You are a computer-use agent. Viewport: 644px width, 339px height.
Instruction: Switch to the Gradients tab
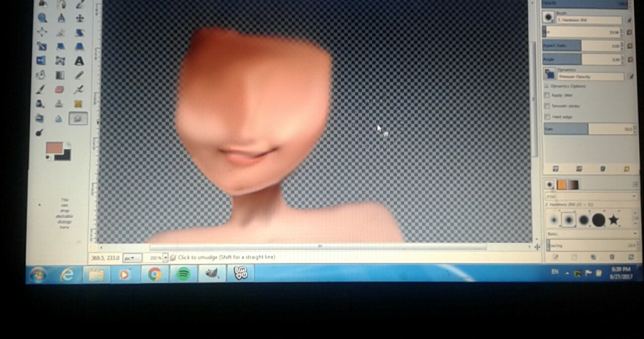point(573,184)
